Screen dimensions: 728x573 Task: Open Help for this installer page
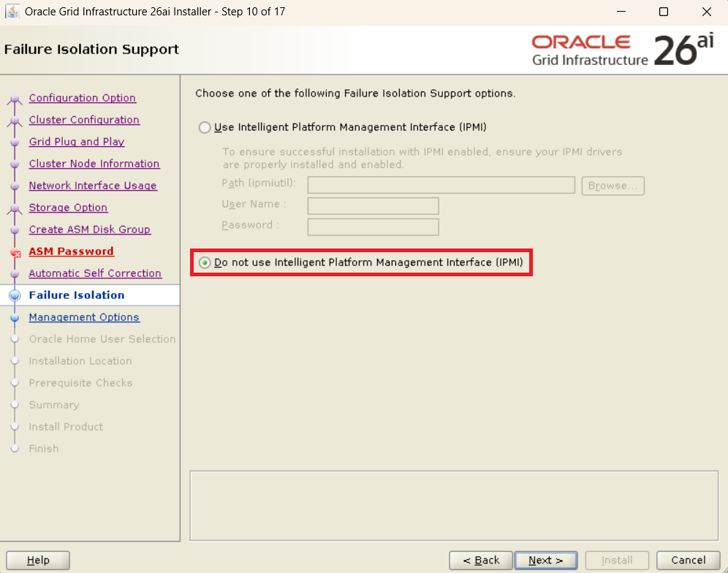point(38,560)
